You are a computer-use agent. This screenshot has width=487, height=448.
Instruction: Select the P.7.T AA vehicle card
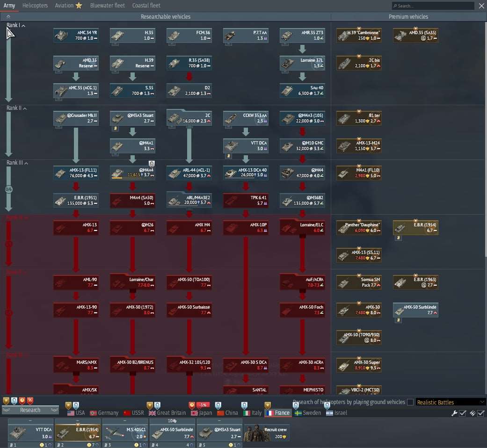[246, 36]
